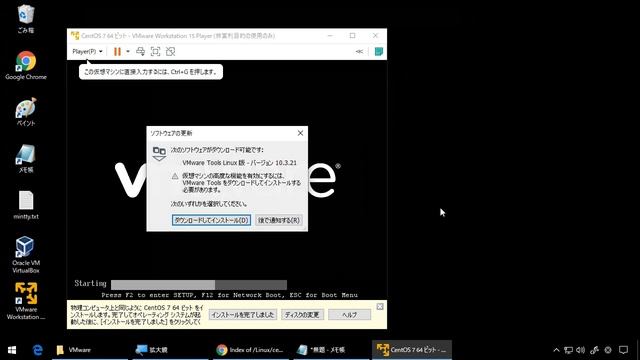The width and height of the screenshot is (640, 360).
Task: Pause the virtual machine
Action: pos(117,51)
